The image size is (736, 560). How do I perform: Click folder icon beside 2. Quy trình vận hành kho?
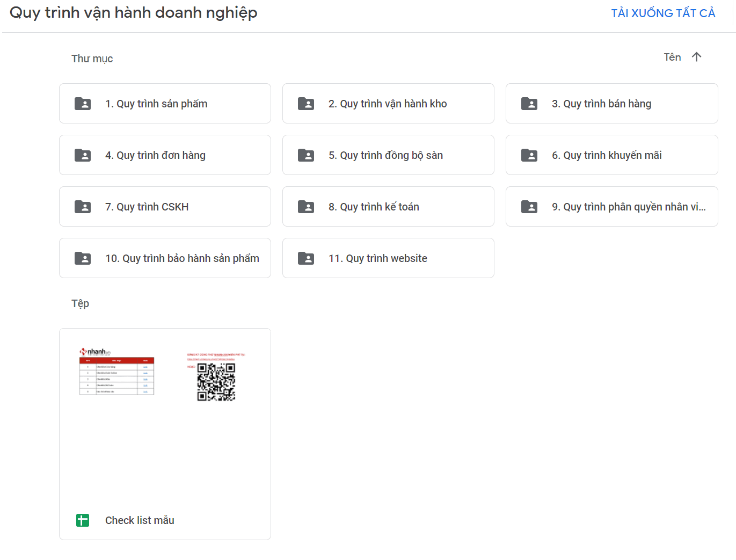[x=306, y=104]
